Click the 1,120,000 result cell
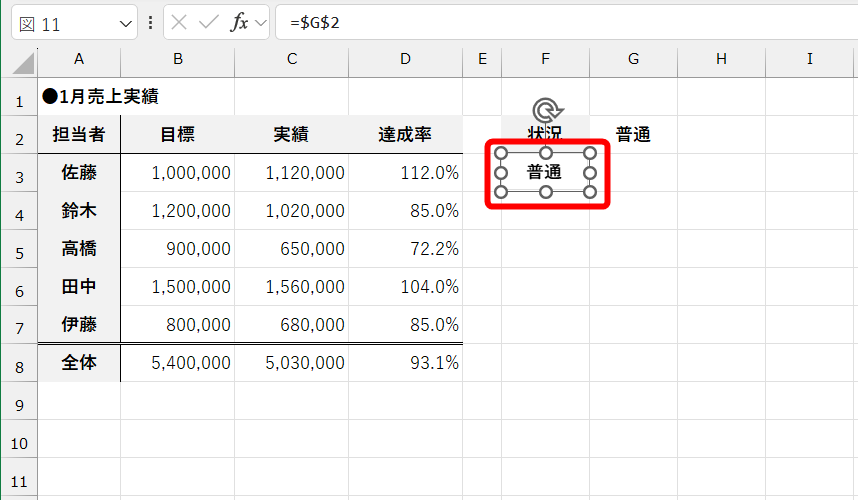858x500 pixels. tap(292, 173)
